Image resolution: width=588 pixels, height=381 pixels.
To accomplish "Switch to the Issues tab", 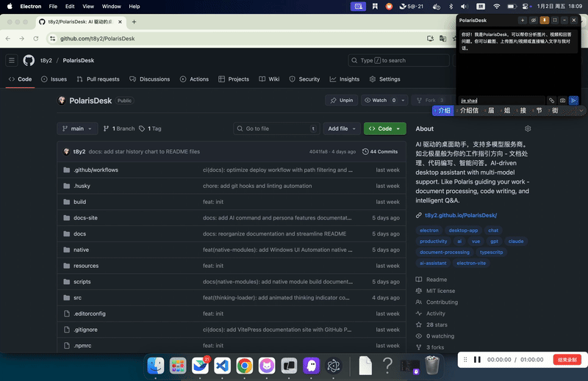I will [x=54, y=79].
